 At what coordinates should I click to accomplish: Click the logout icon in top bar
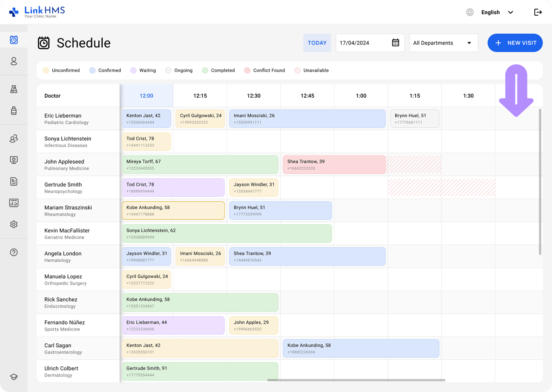pyautogui.click(x=538, y=12)
